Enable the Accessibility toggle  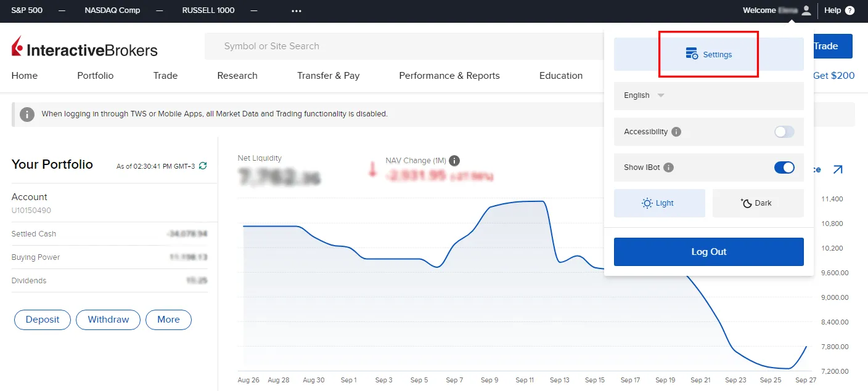[784, 132]
